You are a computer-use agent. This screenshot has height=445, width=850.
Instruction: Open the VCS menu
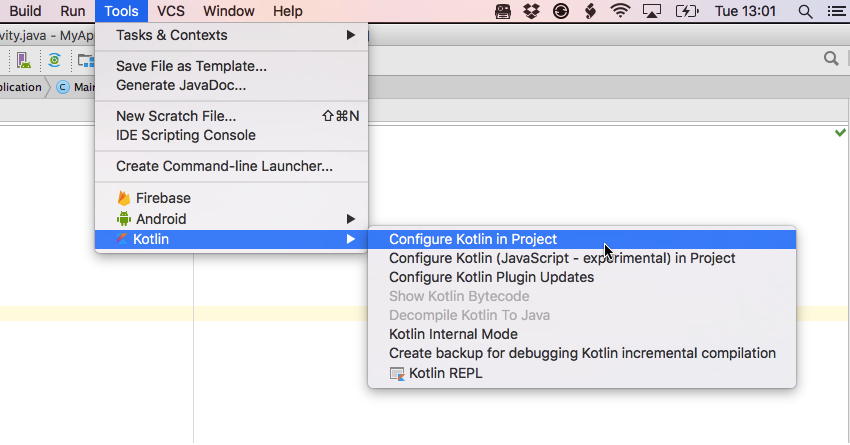(171, 11)
